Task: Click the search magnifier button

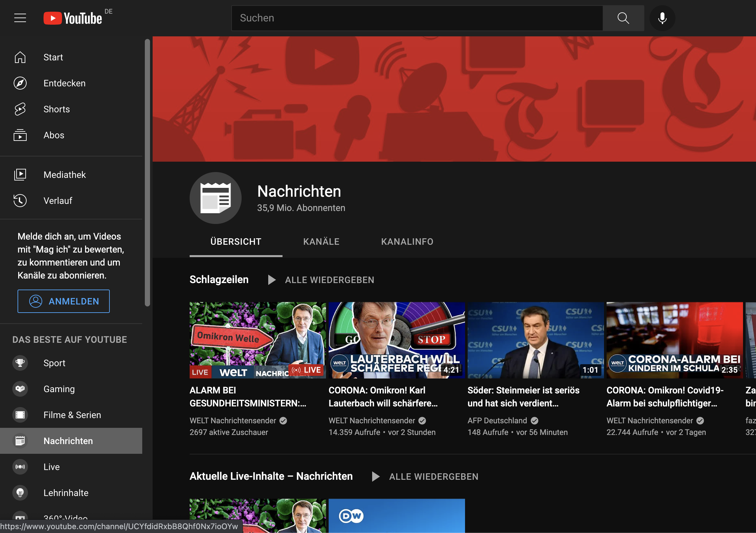Action: (x=623, y=18)
